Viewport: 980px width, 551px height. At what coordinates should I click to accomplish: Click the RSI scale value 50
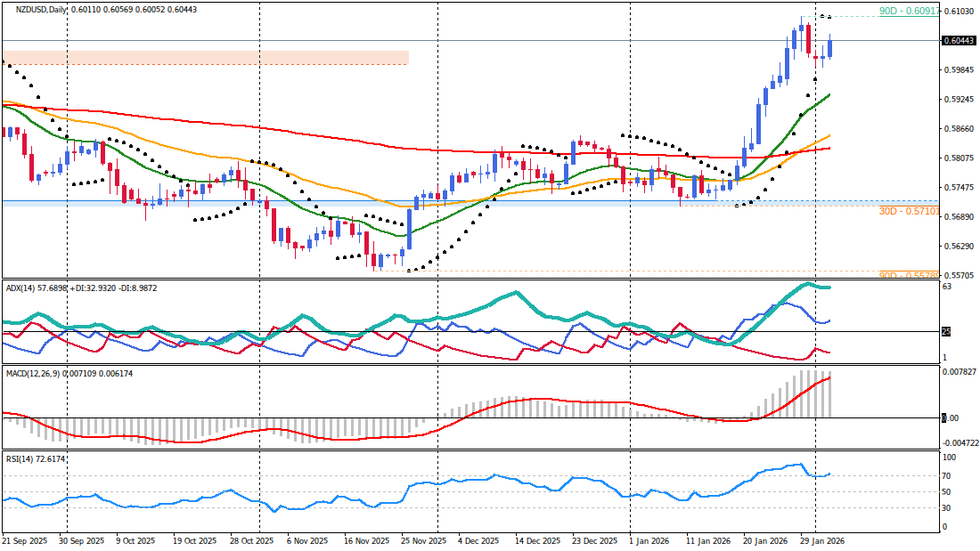(947, 492)
